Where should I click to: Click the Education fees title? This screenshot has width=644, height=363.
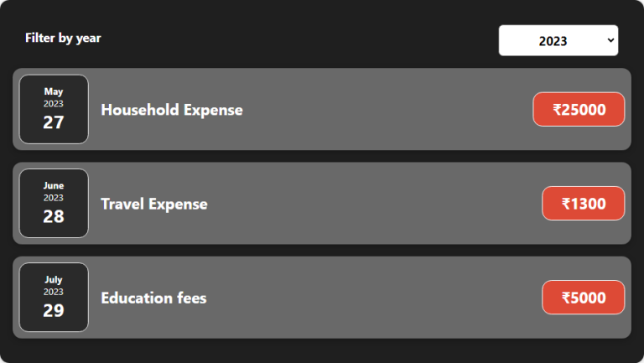[153, 298]
